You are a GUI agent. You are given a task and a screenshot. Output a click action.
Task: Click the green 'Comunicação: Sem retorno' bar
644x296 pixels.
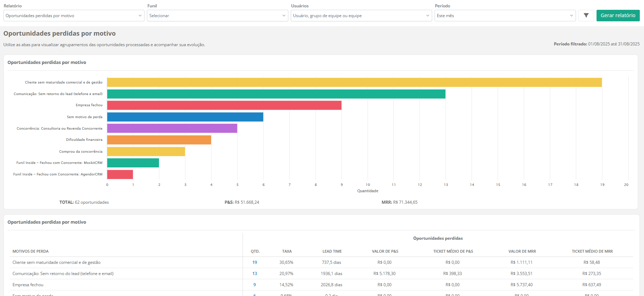tap(276, 94)
